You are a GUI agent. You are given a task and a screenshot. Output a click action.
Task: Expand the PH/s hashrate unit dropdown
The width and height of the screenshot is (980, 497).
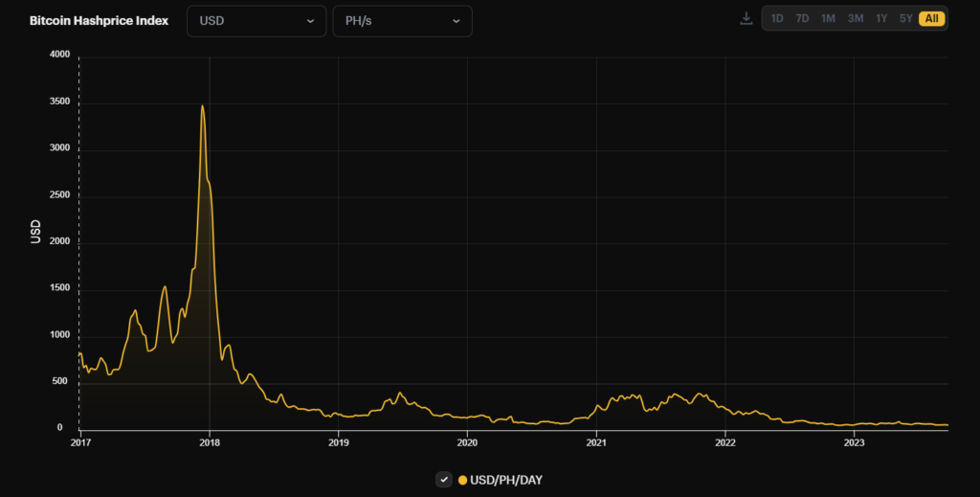coord(402,21)
